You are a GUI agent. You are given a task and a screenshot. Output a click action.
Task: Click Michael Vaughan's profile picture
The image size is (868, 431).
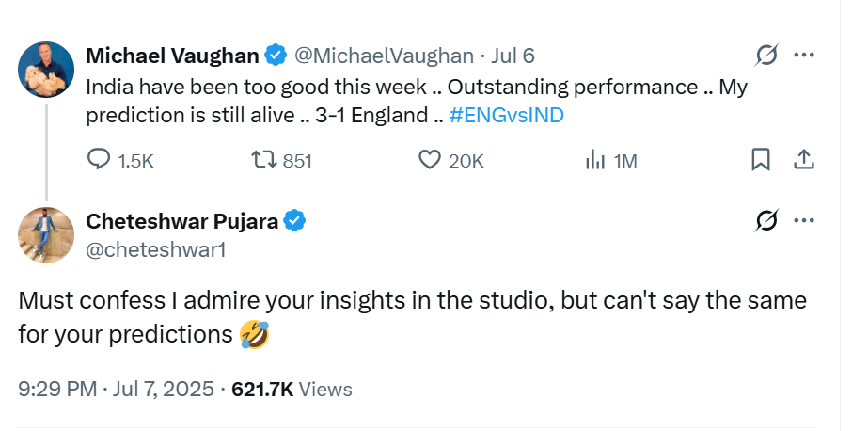point(46,71)
